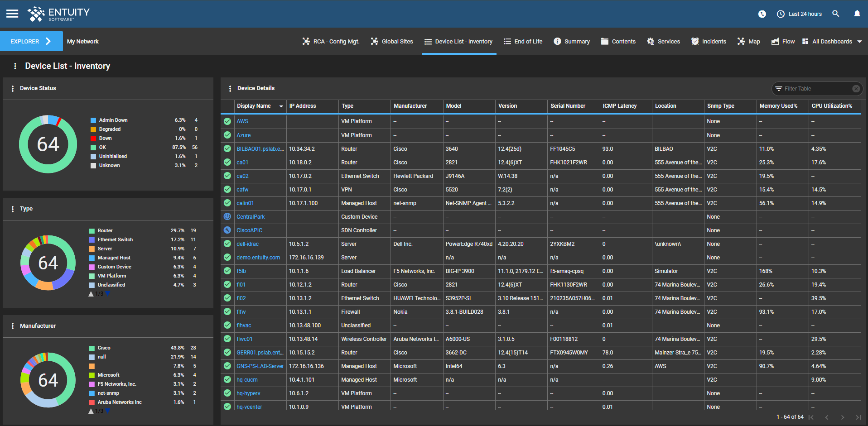Open the Contents dashboard
868x426 pixels.
(618, 41)
